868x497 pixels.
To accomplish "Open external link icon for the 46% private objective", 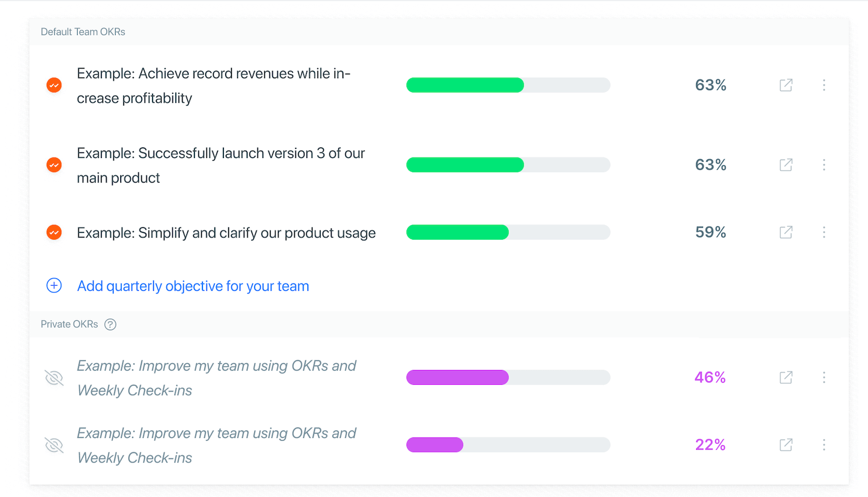I will click(x=786, y=377).
